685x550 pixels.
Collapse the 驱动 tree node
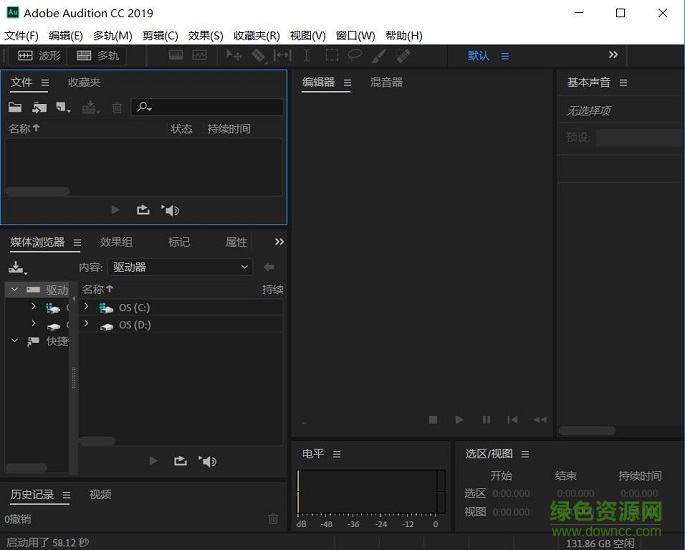[x=15, y=289]
